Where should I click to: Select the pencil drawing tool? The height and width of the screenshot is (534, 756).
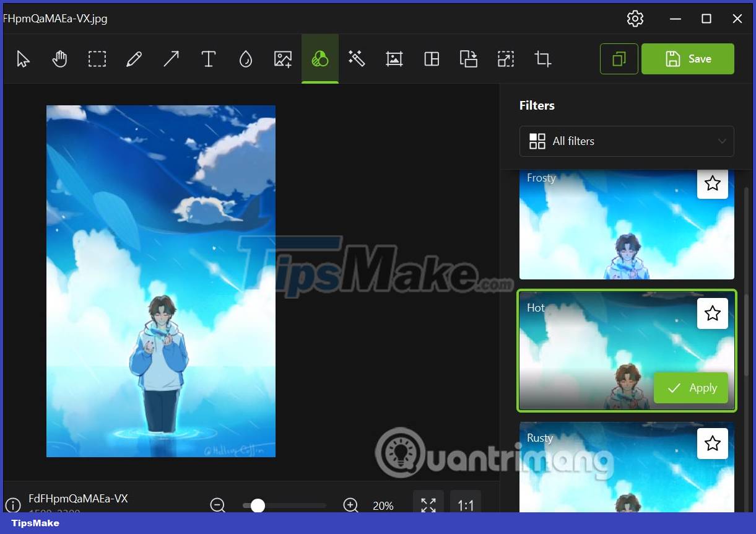tap(134, 58)
